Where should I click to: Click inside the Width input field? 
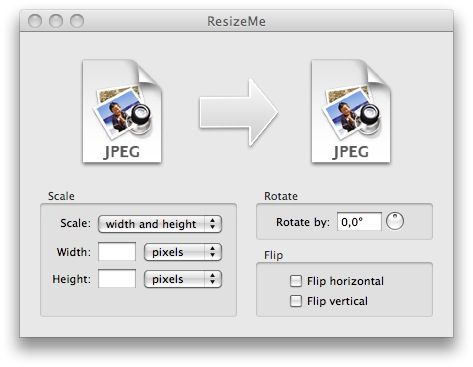[117, 252]
